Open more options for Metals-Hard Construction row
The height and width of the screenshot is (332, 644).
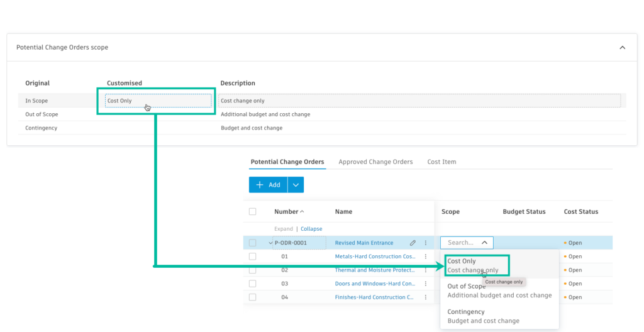point(426,257)
